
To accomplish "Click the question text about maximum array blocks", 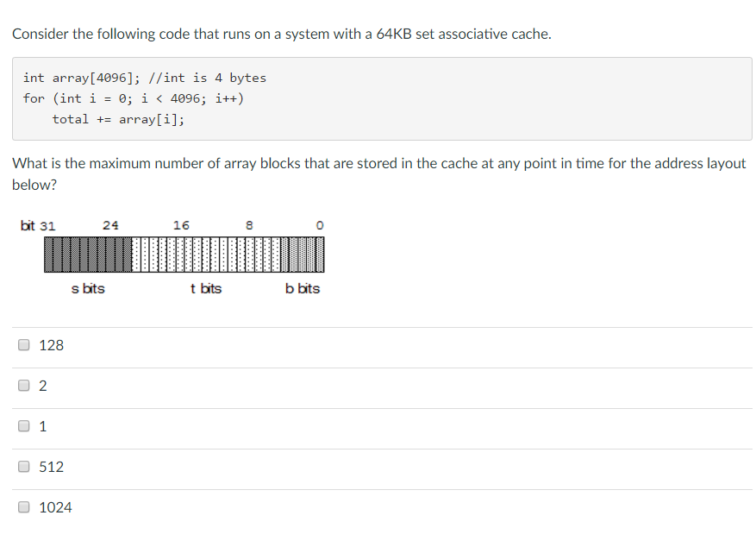I will (x=379, y=163).
